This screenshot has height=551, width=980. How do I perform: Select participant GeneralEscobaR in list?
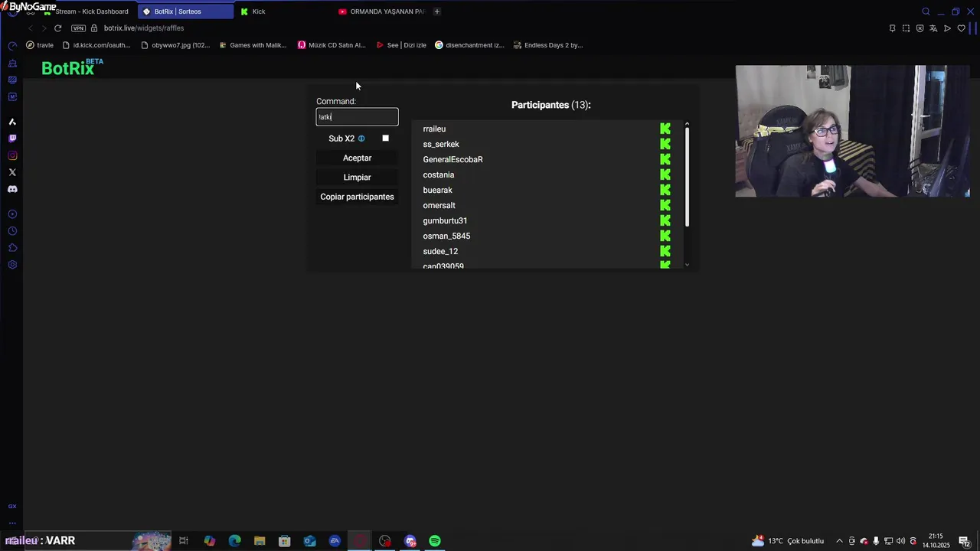point(452,159)
